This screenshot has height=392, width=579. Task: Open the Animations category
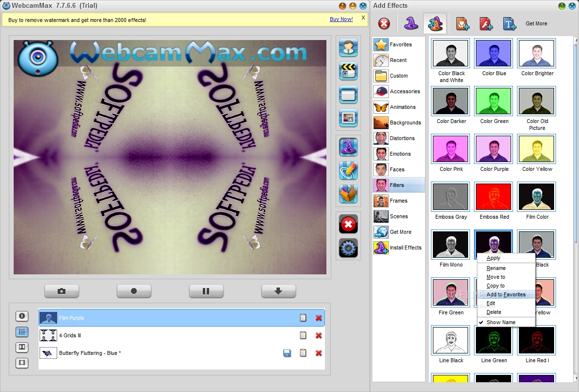tap(399, 107)
